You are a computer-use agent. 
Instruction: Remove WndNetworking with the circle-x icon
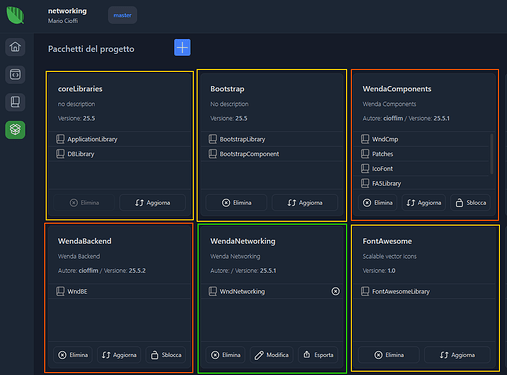click(336, 291)
